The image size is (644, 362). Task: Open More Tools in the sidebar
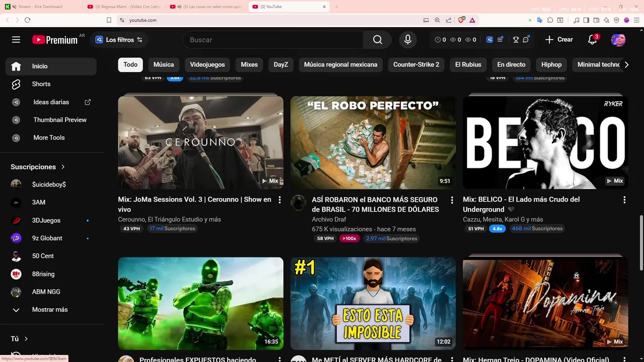(x=51, y=138)
